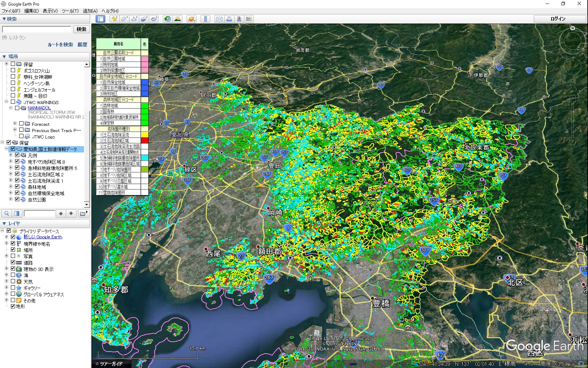
Task: Expand 地すべり危険区域 8 item
Action: coord(10,161)
